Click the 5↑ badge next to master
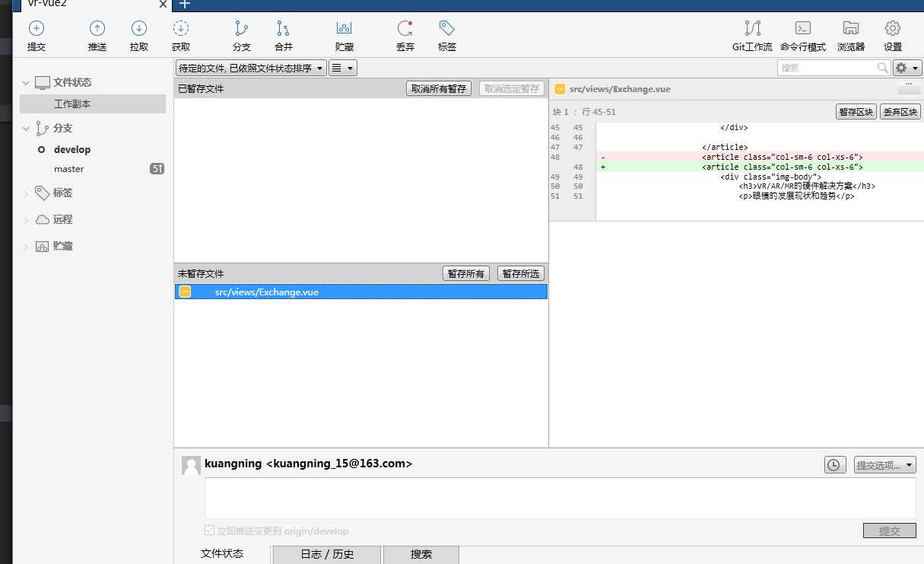Viewport: 924px width, 564px height. click(x=157, y=169)
